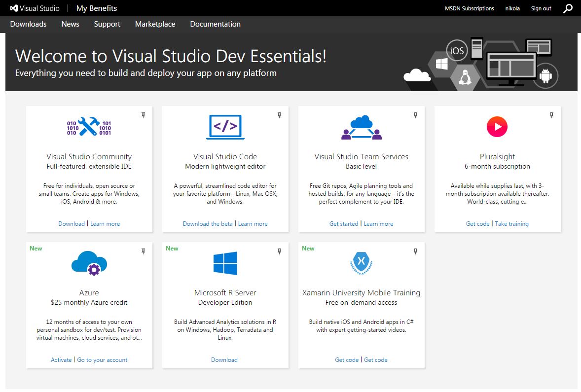Viewport: 581px width, 392px height.
Task: Click the Visual Studio logo in header
Action: tap(35, 8)
